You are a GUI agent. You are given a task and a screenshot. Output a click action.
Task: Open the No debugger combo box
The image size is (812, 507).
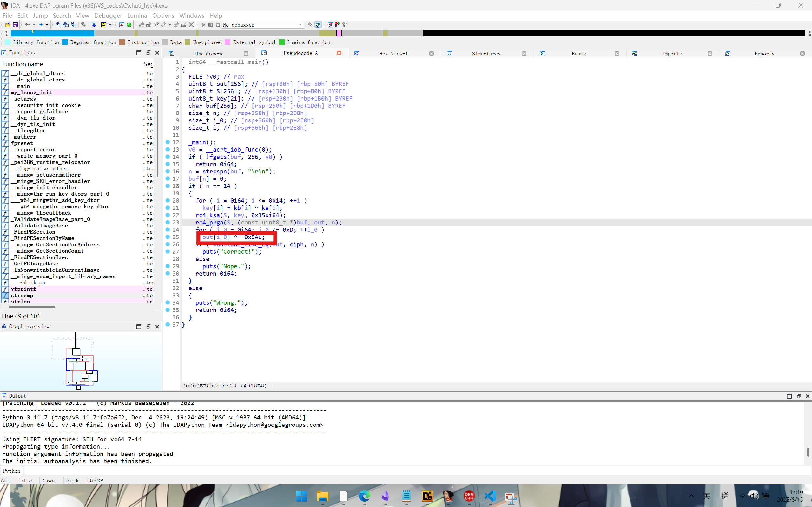263,25
